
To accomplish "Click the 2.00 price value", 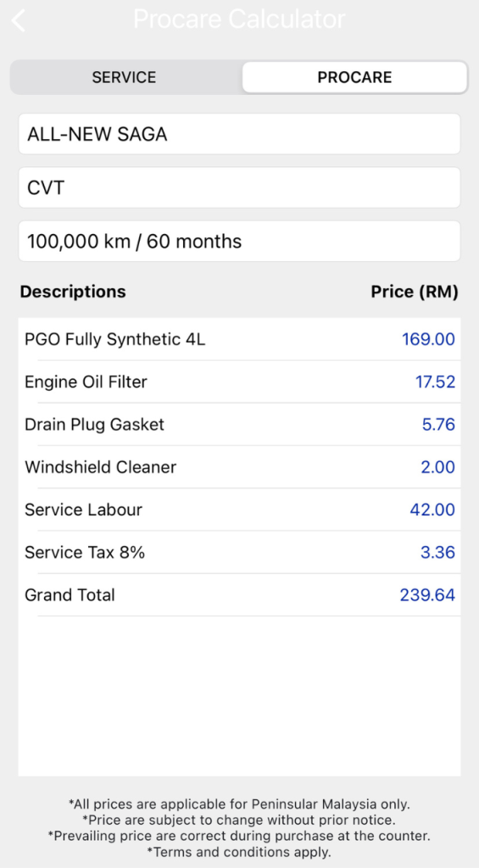I will (437, 467).
